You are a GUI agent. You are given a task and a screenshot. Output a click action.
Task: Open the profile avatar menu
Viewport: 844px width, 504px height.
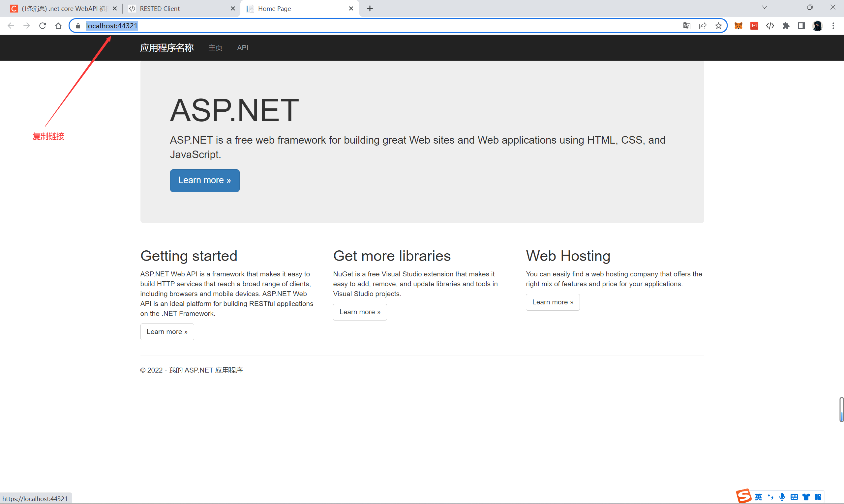(818, 26)
